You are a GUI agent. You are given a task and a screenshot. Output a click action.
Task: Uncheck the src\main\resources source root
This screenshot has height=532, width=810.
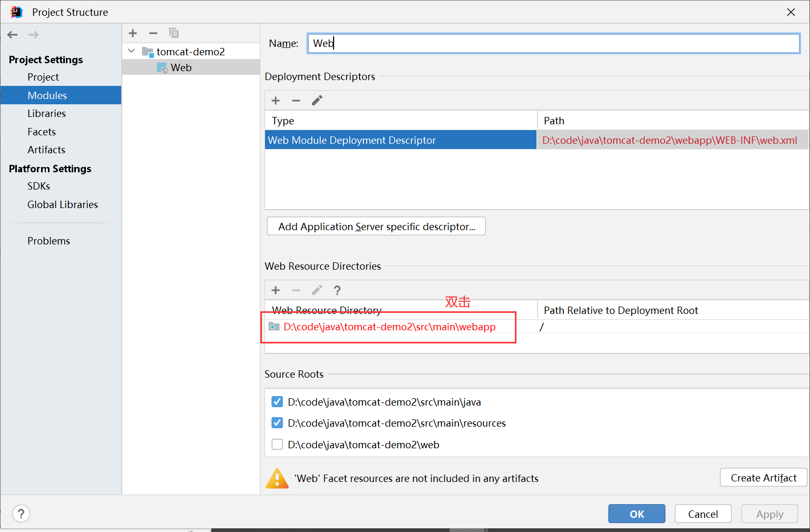click(x=277, y=423)
